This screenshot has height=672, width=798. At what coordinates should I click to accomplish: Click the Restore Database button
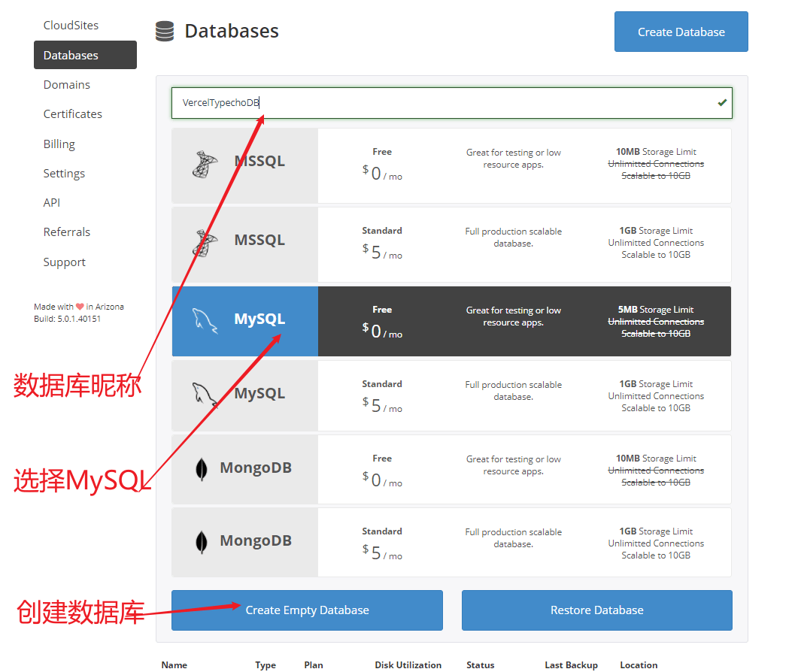click(596, 610)
